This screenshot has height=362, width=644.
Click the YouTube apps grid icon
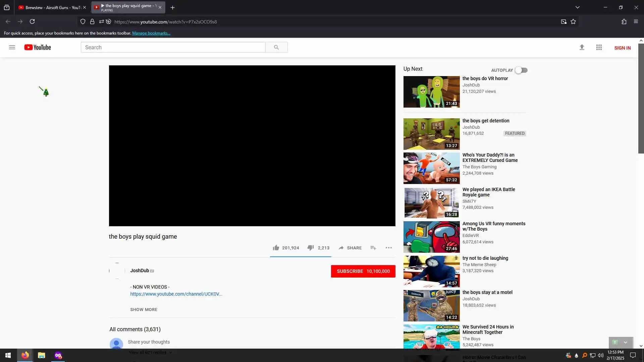click(599, 48)
